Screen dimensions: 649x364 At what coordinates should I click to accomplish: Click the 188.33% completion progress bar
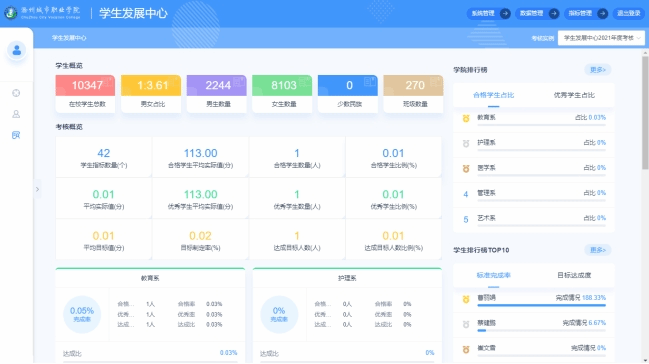(x=541, y=306)
